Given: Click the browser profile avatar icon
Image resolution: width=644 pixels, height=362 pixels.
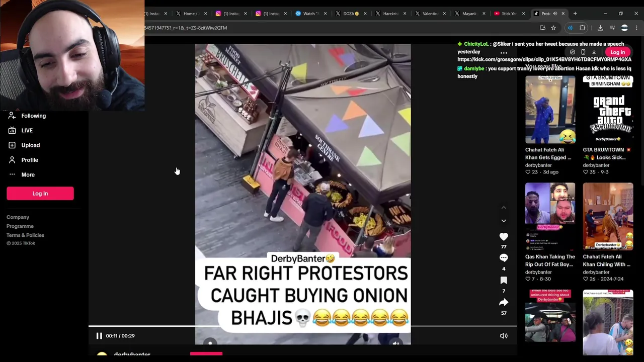Looking at the screenshot, I should (624, 28).
